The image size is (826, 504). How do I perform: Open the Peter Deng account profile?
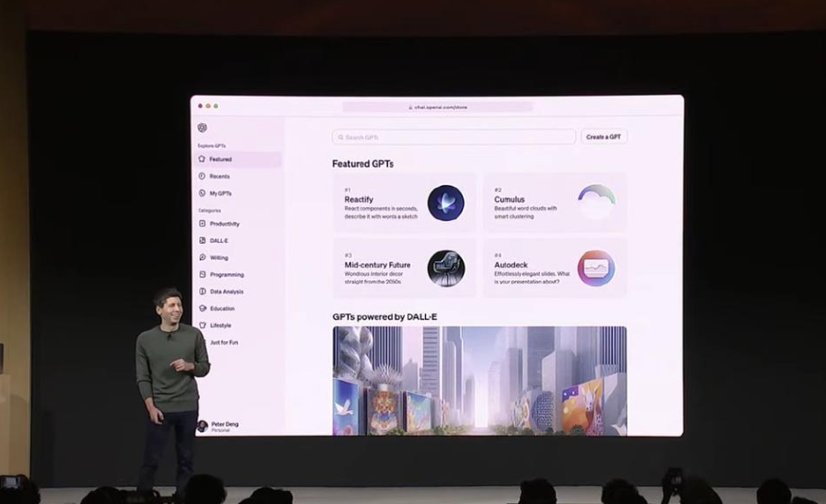pos(219,426)
